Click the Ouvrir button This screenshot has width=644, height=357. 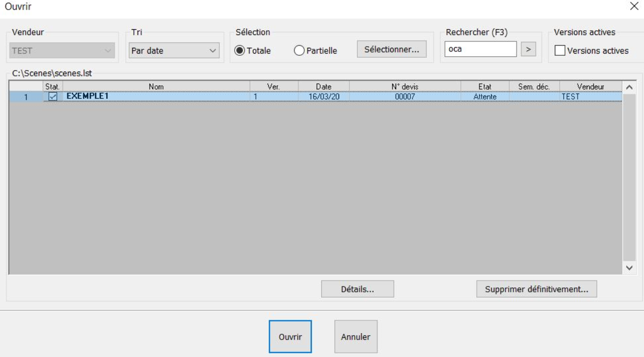290,337
